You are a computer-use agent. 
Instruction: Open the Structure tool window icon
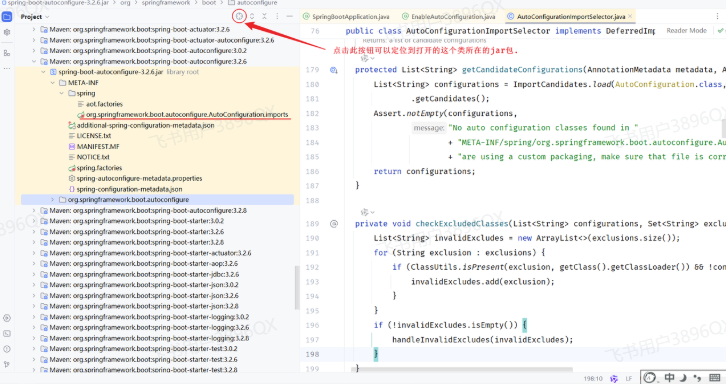click(x=7, y=53)
